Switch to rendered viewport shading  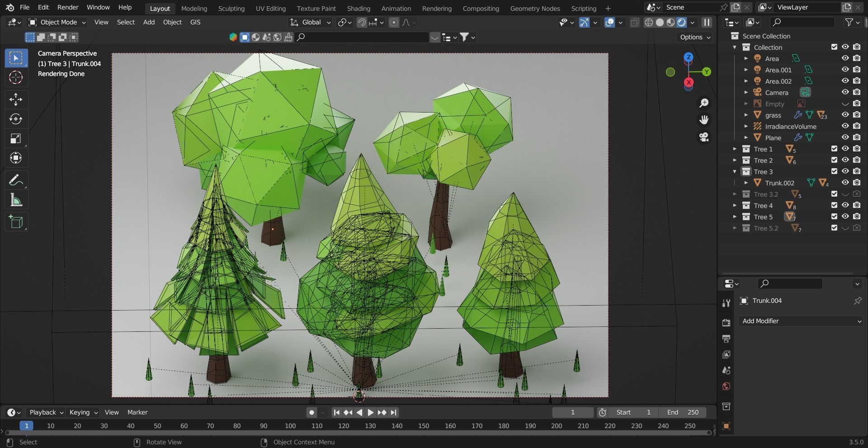(682, 22)
